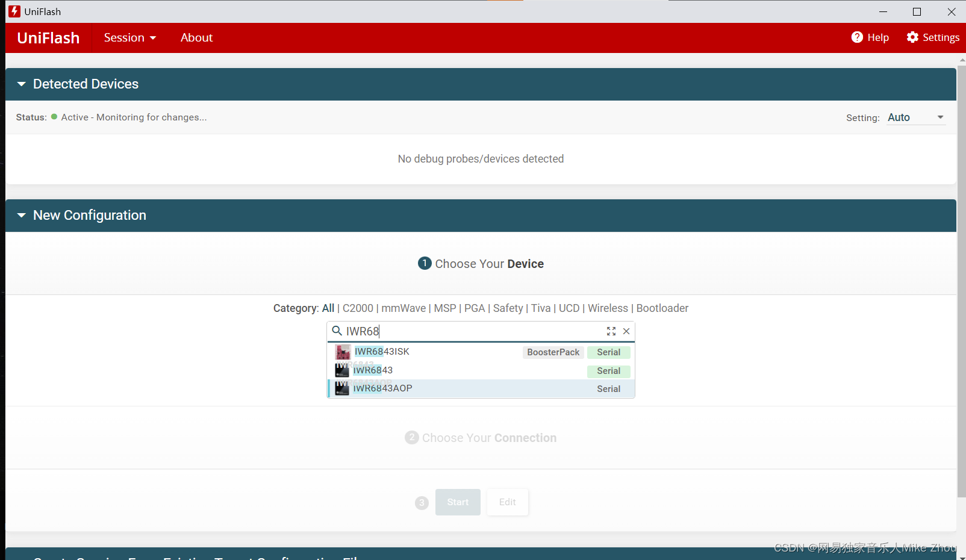Image resolution: width=966 pixels, height=560 pixels.
Task: Click the UniFlash lightning app icon in title bar
Action: pyautogui.click(x=14, y=11)
